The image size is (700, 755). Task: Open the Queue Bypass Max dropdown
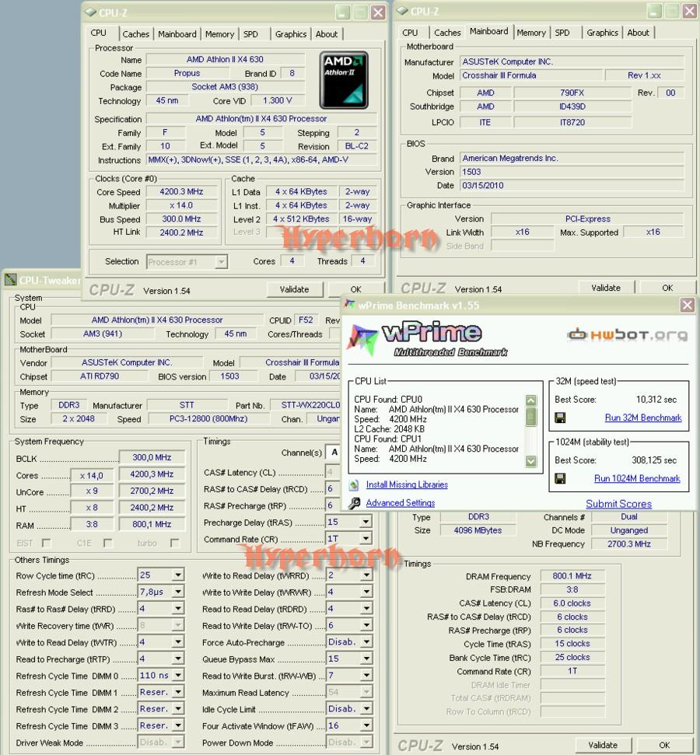[366, 659]
